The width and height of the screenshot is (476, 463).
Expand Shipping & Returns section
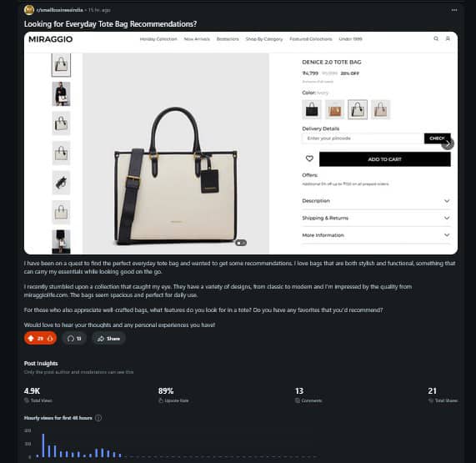tap(376, 218)
